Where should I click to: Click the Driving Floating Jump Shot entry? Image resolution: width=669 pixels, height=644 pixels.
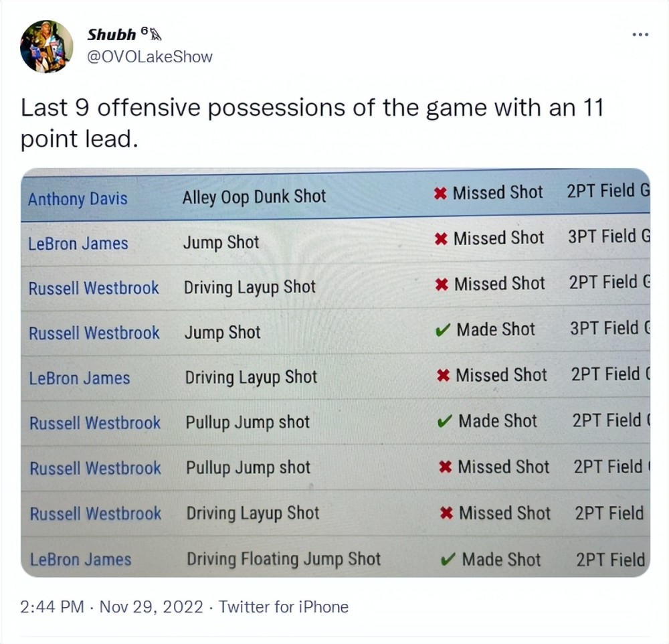point(284,559)
